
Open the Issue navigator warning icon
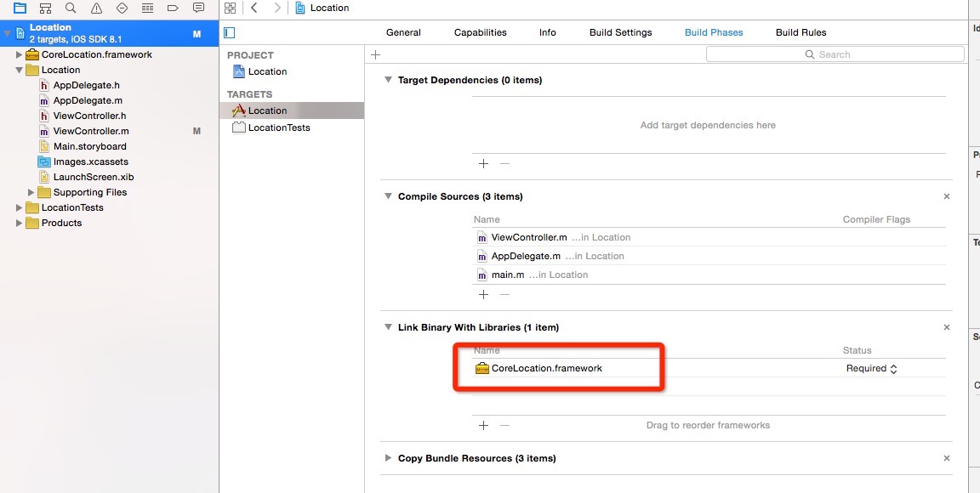pyautogui.click(x=96, y=8)
